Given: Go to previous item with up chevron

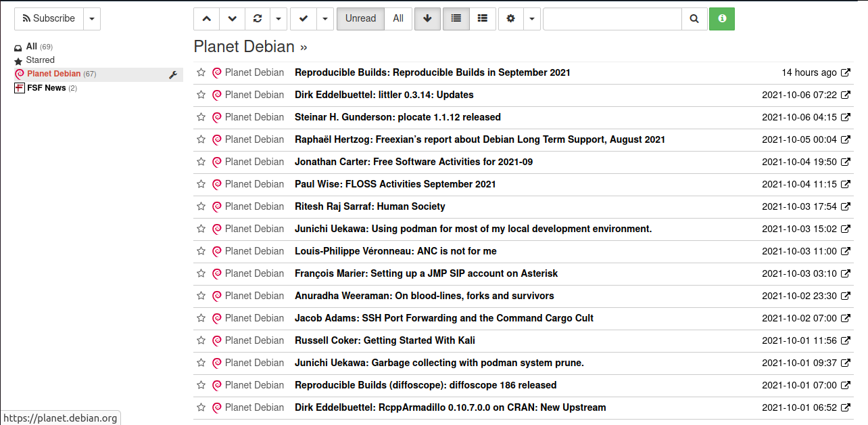Looking at the screenshot, I should pos(206,19).
